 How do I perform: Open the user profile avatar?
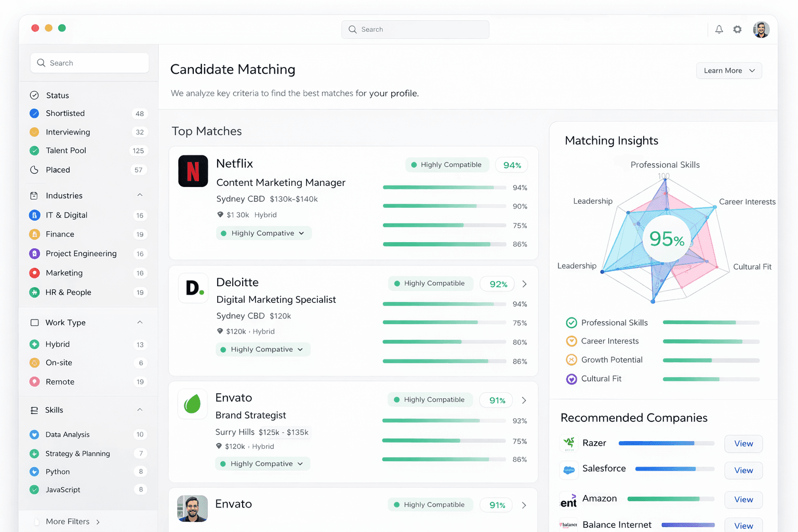[761, 30]
